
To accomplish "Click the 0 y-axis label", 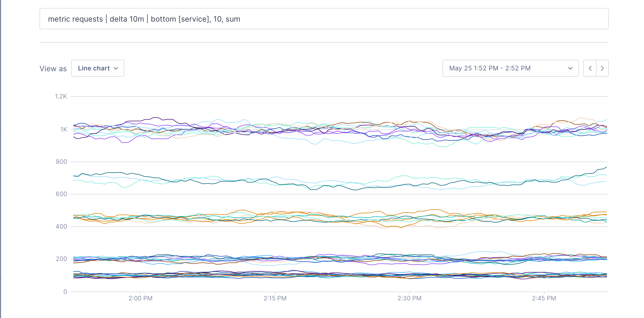I will pos(65,292).
